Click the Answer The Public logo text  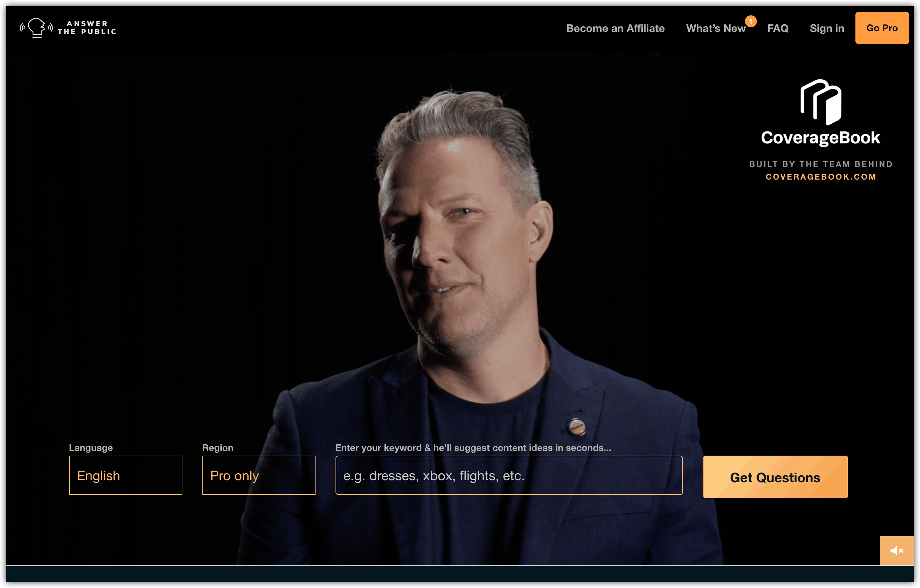[x=87, y=28]
